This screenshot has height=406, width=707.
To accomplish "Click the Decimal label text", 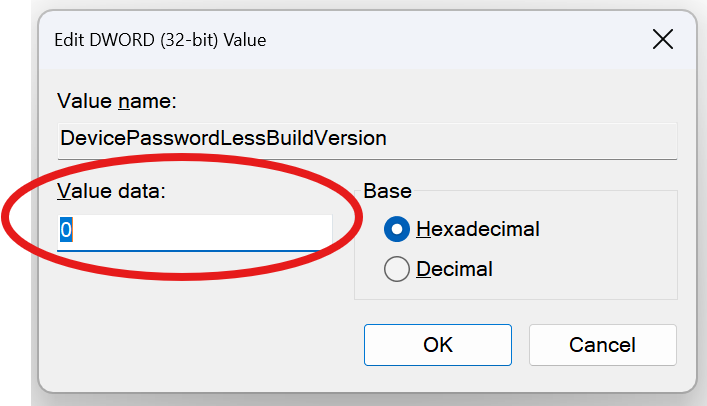I will click(x=454, y=269).
